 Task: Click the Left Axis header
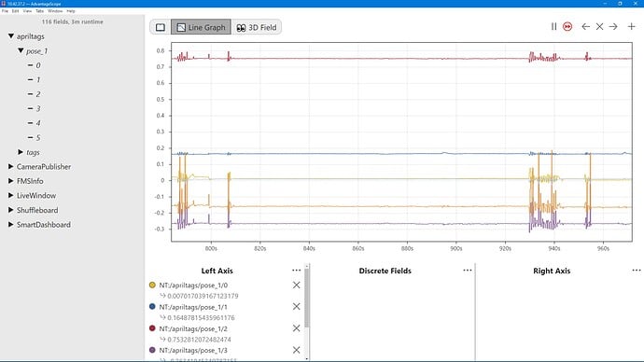(217, 271)
